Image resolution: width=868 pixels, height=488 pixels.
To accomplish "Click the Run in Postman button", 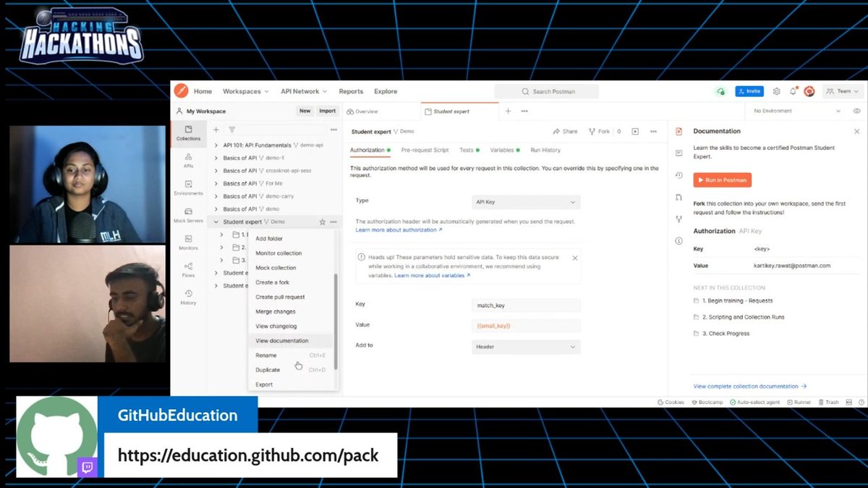I will point(723,180).
